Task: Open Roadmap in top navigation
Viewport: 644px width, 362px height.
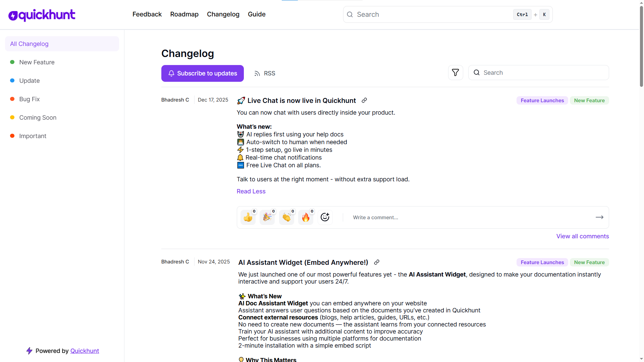Action: tap(184, 14)
